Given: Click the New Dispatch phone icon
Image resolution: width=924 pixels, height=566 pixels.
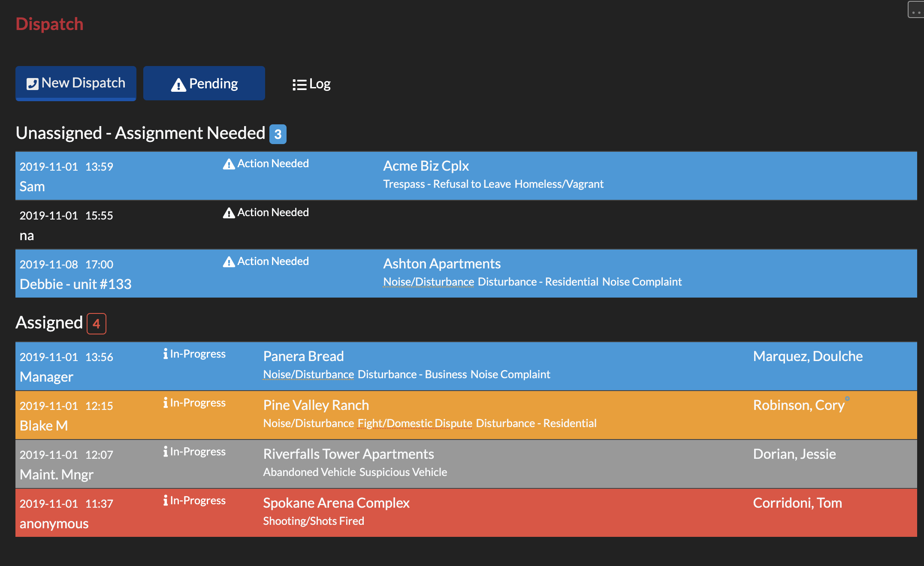Looking at the screenshot, I should 34,83.
